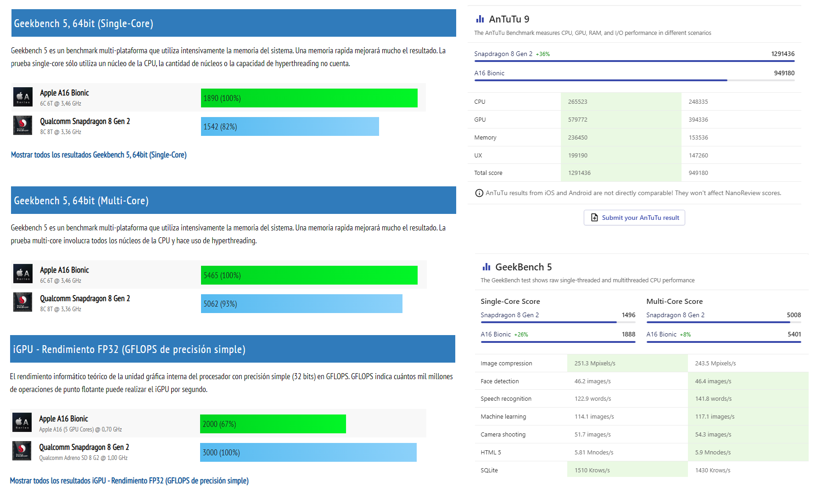Click Single-Core A16 Bionic score 1888
The width and height of the screenshot is (827, 504).
pyautogui.click(x=629, y=334)
